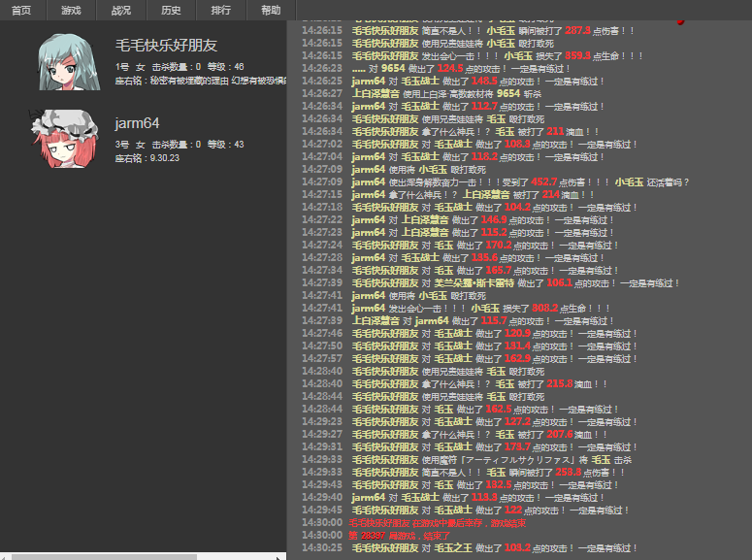Switch to the 游戏 tab
Image resolution: width=752 pixels, height=560 pixels.
tap(71, 10)
